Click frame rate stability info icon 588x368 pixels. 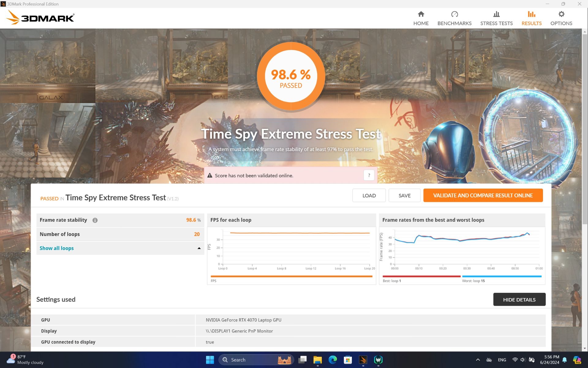coord(95,220)
